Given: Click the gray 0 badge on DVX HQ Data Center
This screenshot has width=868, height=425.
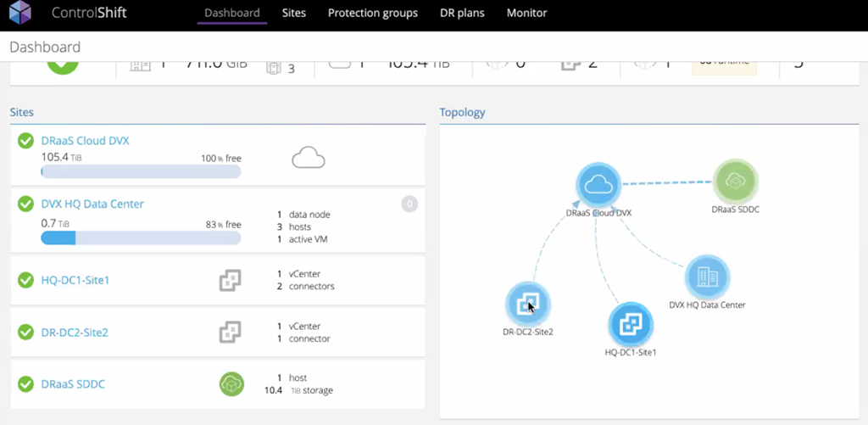Looking at the screenshot, I should tap(409, 204).
